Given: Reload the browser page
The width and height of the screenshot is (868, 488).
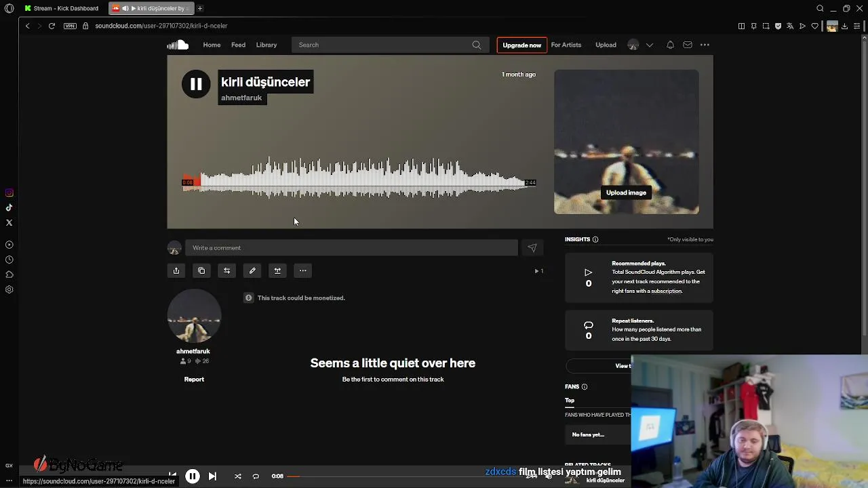Looking at the screenshot, I should coord(52,26).
